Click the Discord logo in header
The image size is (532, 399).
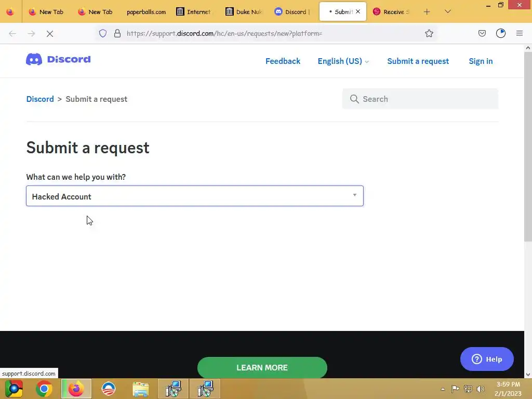tap(58, 59)
